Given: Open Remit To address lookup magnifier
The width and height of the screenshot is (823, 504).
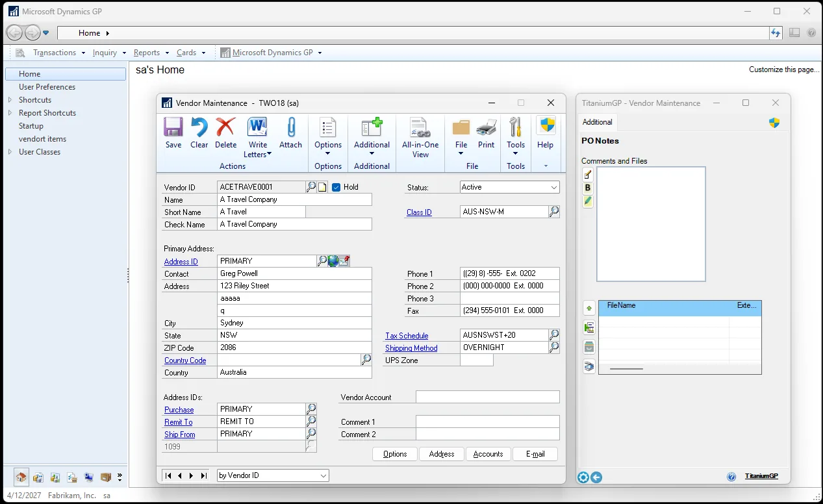Looking at the screenshot, I should coord(311,422).
